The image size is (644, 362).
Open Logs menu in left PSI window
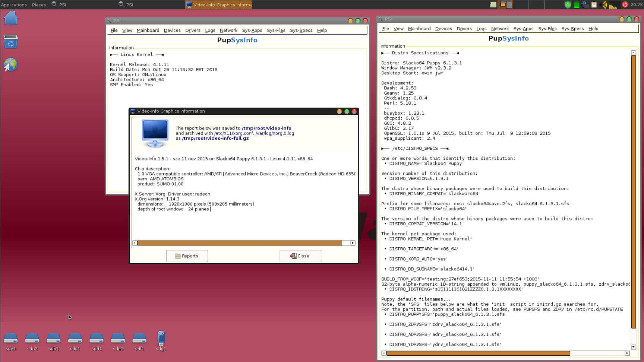(210, 30)
